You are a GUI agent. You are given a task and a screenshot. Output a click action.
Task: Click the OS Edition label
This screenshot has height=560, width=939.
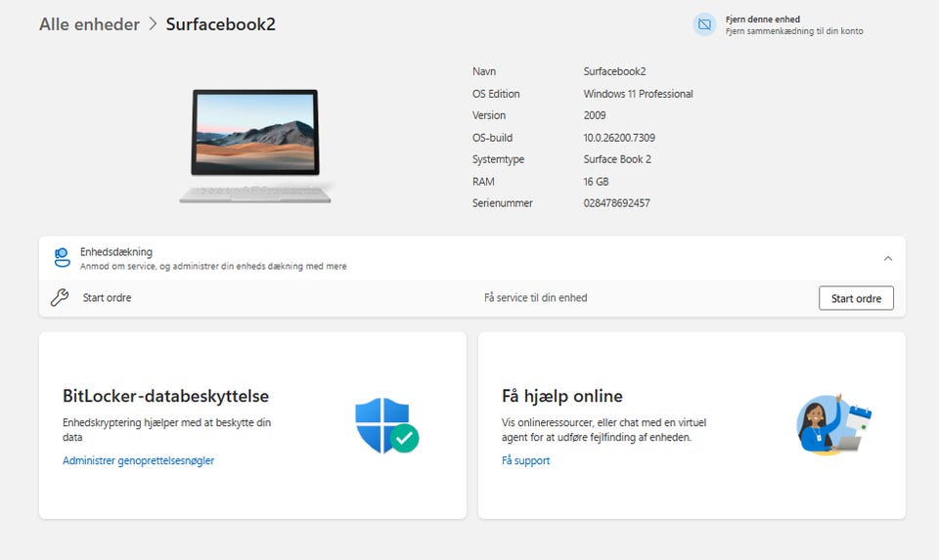pos(495,94)
